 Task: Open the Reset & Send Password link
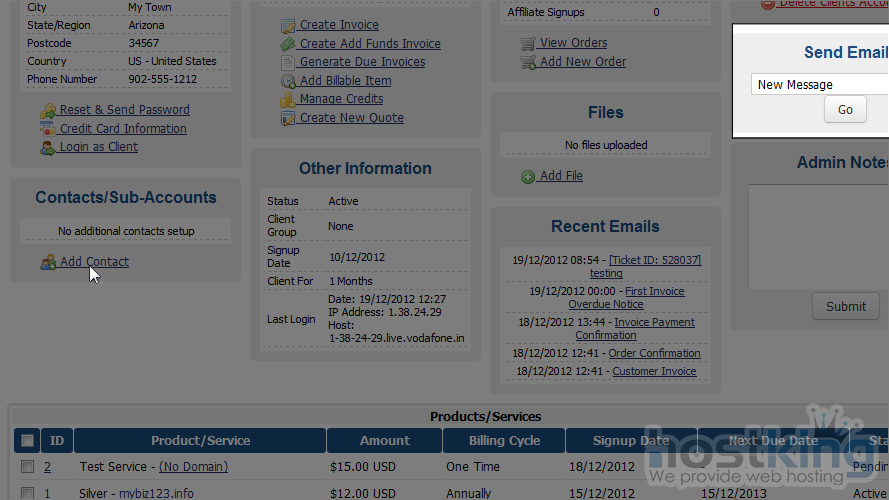point(124,110)
